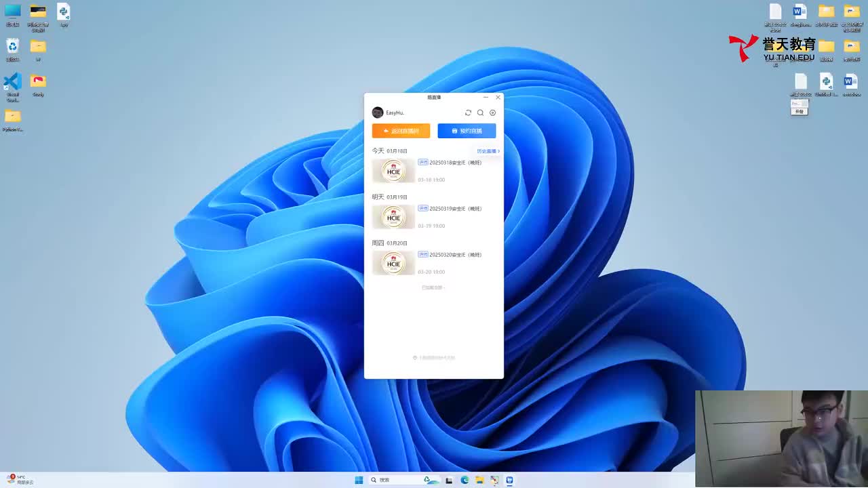The height and width of the screenshot is (488, 868).
Task: Launch Microsoft Edge from the taskbar
Action: tap(465, 480)
